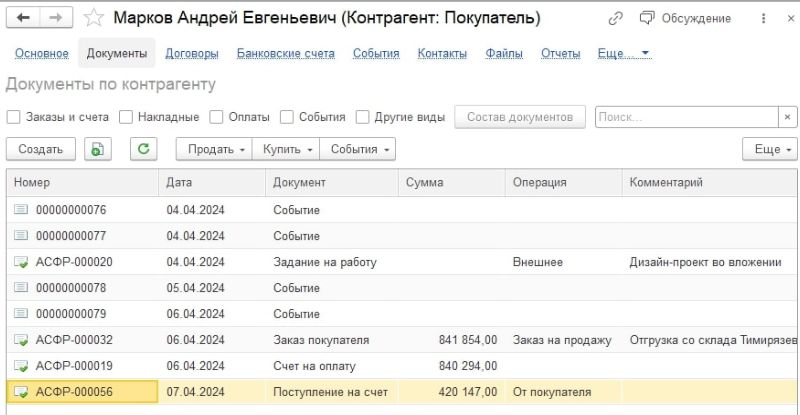The width and height of the screenshot is (800, 415).
Task: Expand the Купить dropdown menu
Action: coord(286,149)
